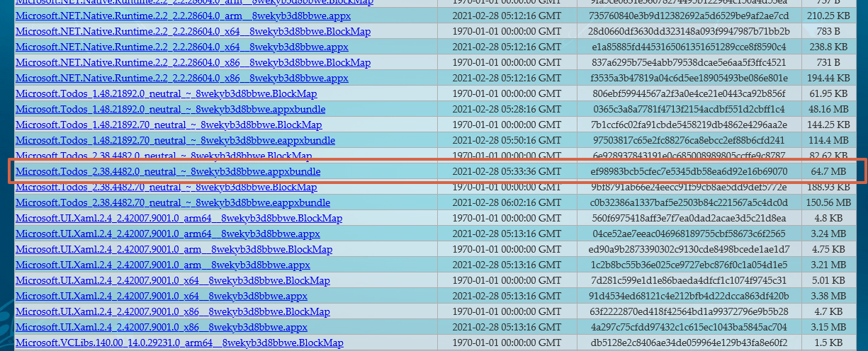Screen dimensions: 868x351
Task: Select hash beginning '91d4534ed68121c4'
Action: point(688,296)
